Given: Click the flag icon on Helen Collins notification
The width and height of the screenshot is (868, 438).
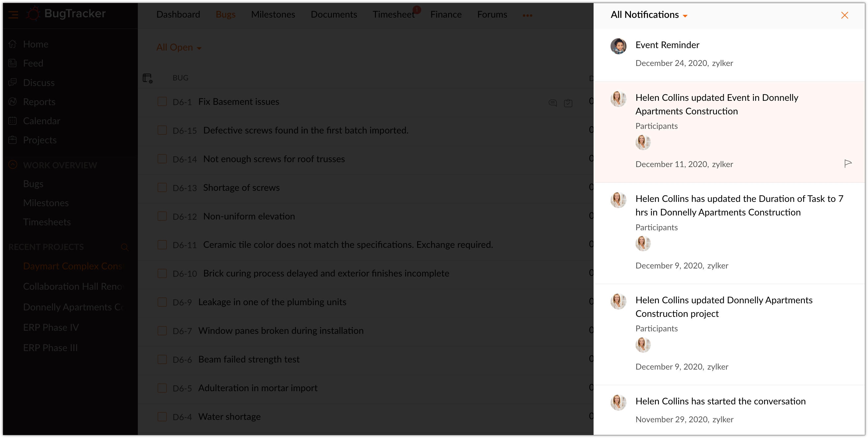Looking at the screenshot, I should click(848, 164).
